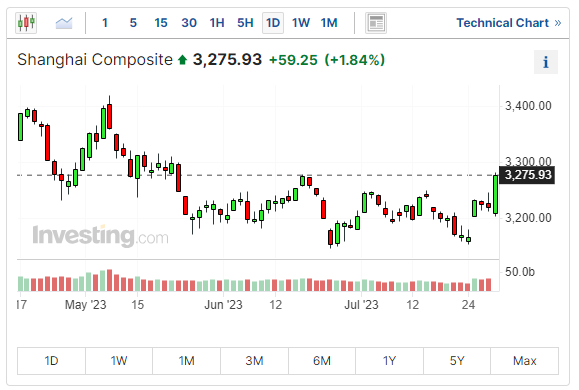Show 1M range in bottom range bar

[186, 360]
